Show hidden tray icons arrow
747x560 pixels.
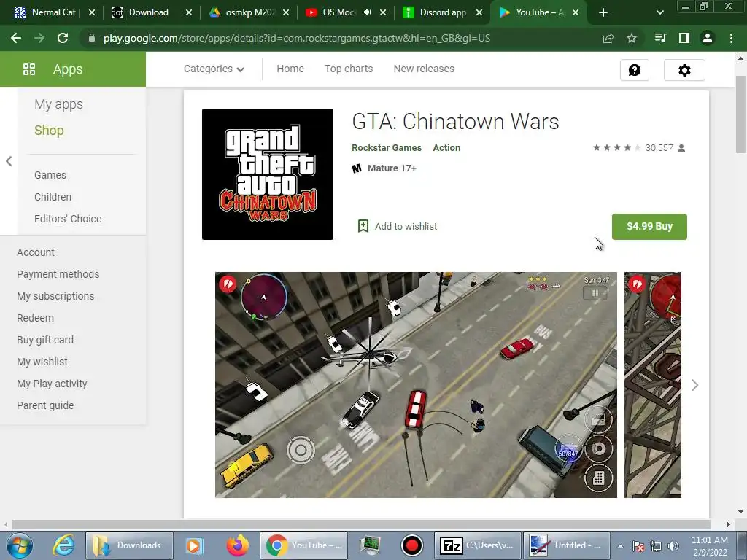620,546
